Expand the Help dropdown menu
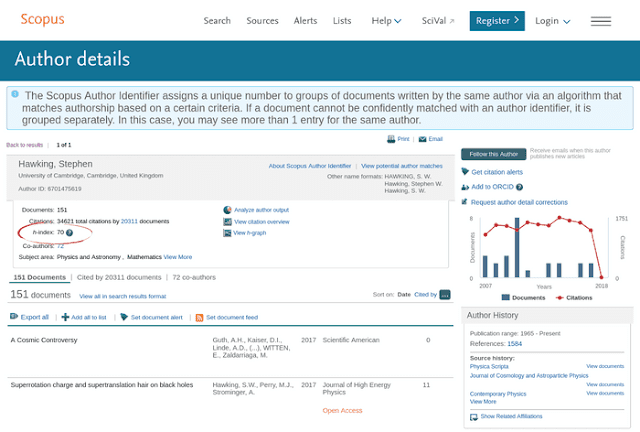640x432 pixels. [386, 21]
